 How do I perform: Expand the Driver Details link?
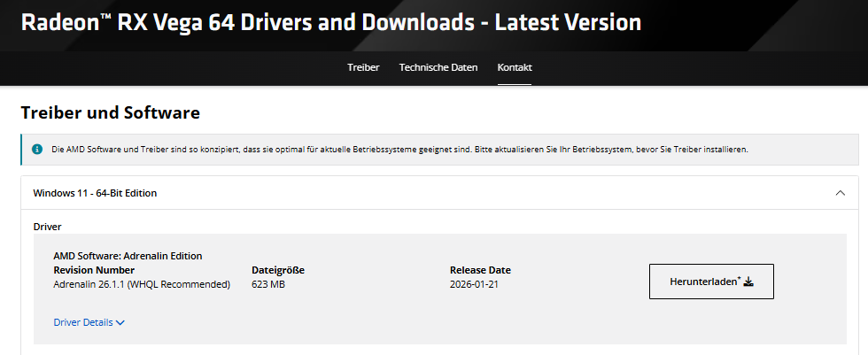tap(89, 322)
